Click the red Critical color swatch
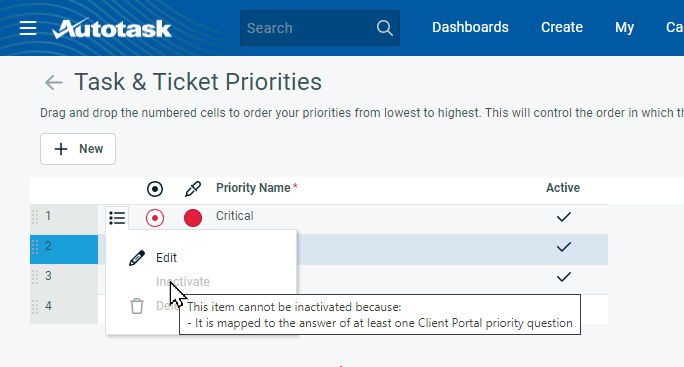684x367 pixels. (x=193, y=218)
